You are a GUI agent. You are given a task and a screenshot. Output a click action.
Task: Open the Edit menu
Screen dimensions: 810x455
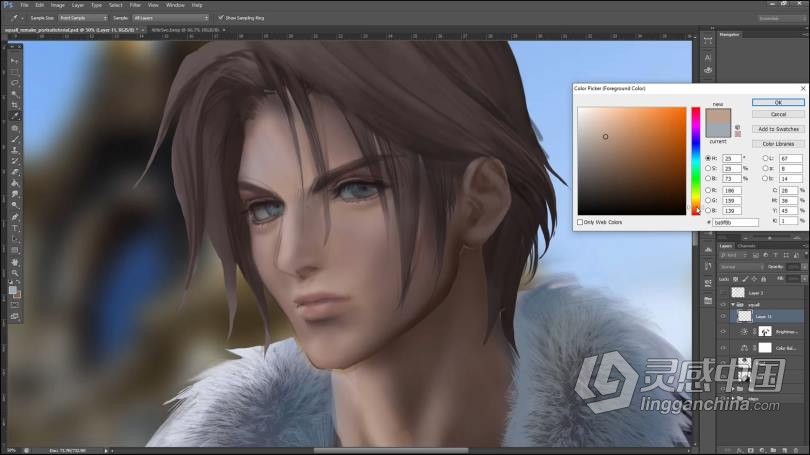40,5
